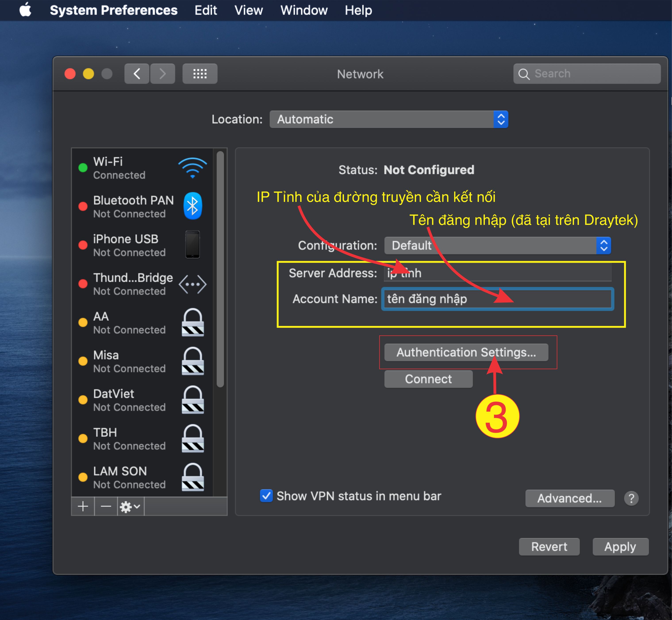Select the Wi-Fi service in the list
The height and width of the screenshot is (620, 672).
(142, 168)
